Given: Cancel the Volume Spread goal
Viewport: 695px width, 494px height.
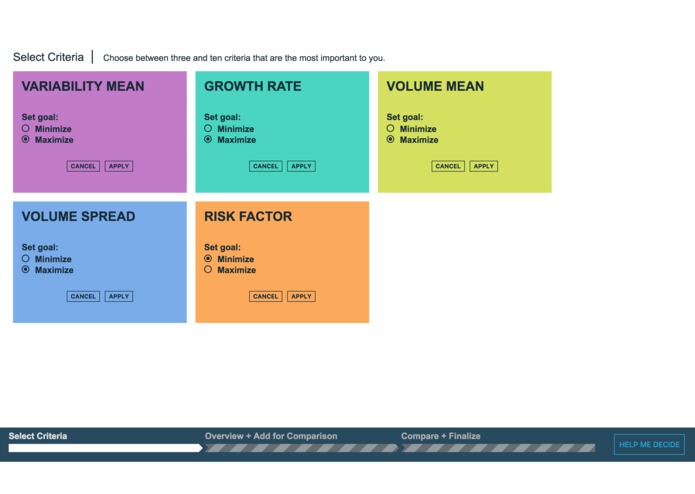Looking at the screenshot, I should [83, 296].
